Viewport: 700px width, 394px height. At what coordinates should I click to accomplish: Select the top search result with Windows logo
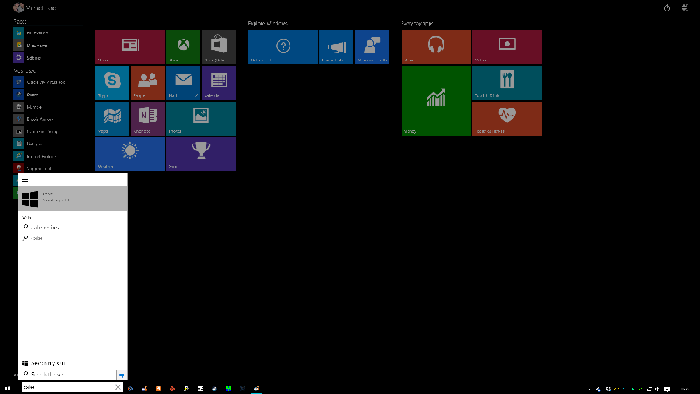pyautogui.click(x=73, y=198)
